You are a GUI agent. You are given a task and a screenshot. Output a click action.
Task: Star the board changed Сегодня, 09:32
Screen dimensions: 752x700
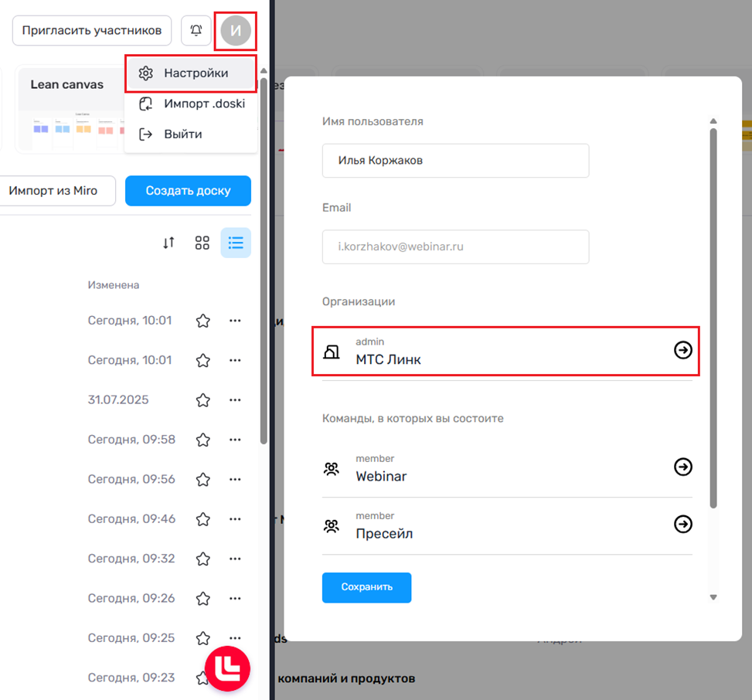coord(202,559)
